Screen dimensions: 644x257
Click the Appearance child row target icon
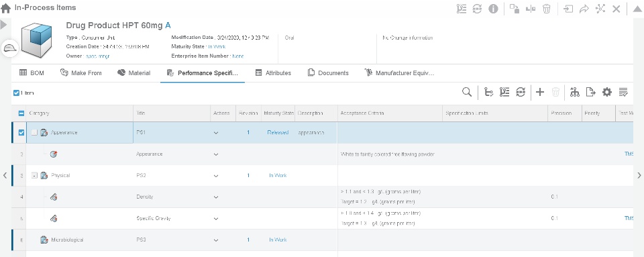pyautogui.click(x=54, y=154)
